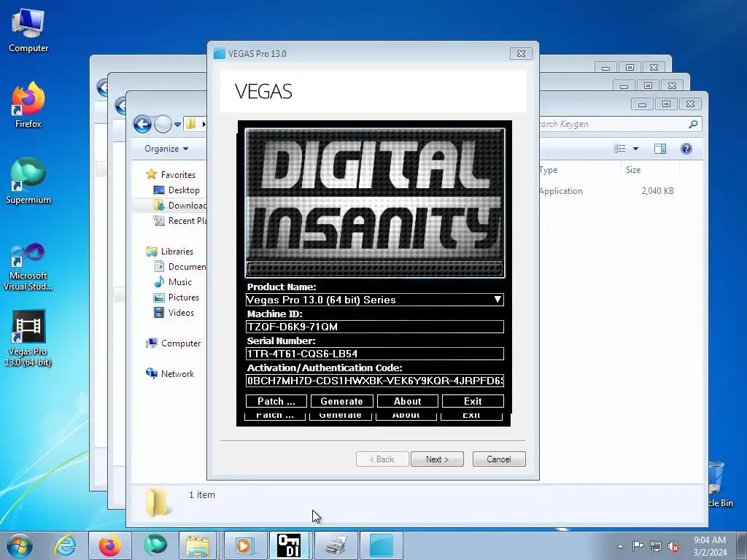Viewport: 747px width, 560px height.
Task: Click the Generate button
Action: pos(341,402)
